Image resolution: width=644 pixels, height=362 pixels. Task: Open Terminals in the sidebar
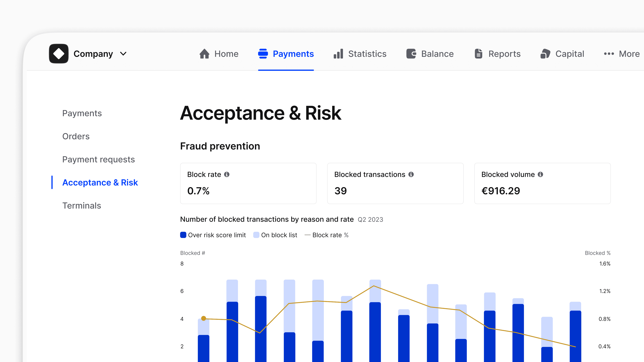point(82,206)
